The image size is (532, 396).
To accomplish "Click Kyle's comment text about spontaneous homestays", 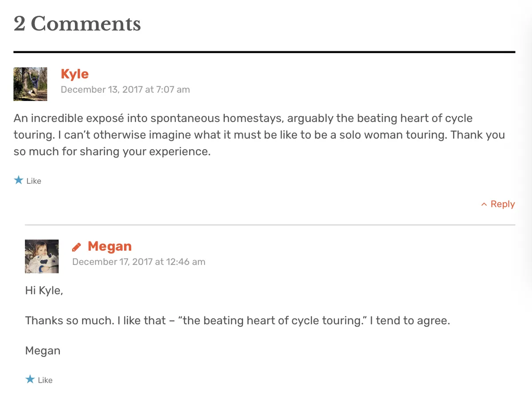I will point(259,135).
